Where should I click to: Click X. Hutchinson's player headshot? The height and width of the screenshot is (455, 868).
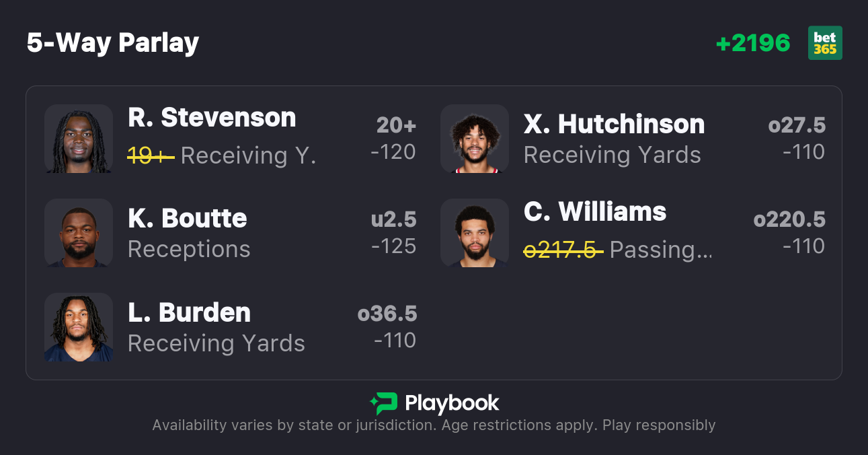475,139
